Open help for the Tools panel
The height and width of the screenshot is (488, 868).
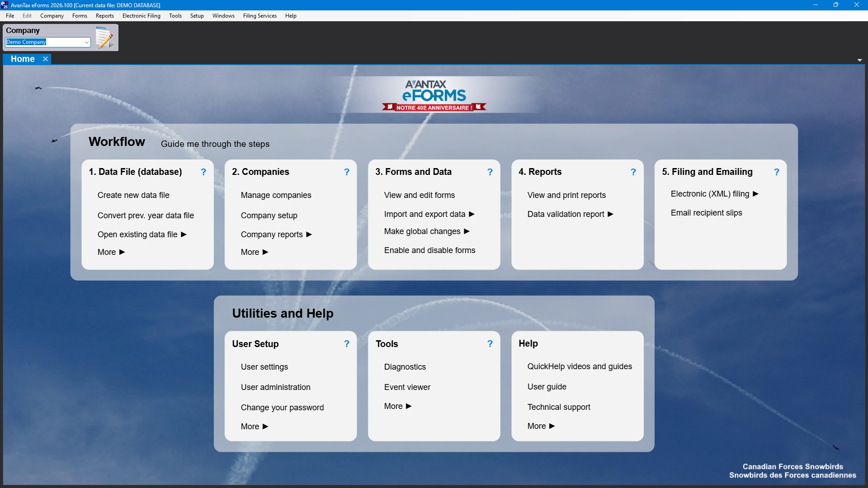click(490, 344)
